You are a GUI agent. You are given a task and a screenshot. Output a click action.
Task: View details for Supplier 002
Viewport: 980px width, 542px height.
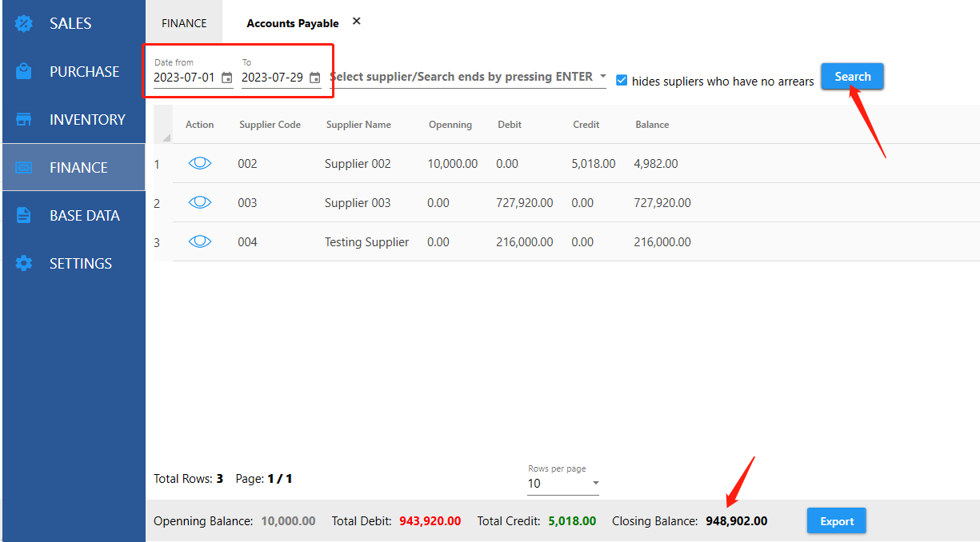coord(199,163)
